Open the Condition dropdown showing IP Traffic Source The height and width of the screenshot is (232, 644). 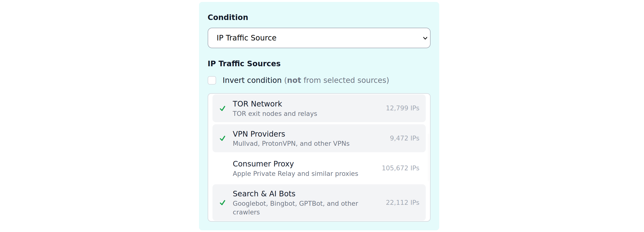click(319, 38)
